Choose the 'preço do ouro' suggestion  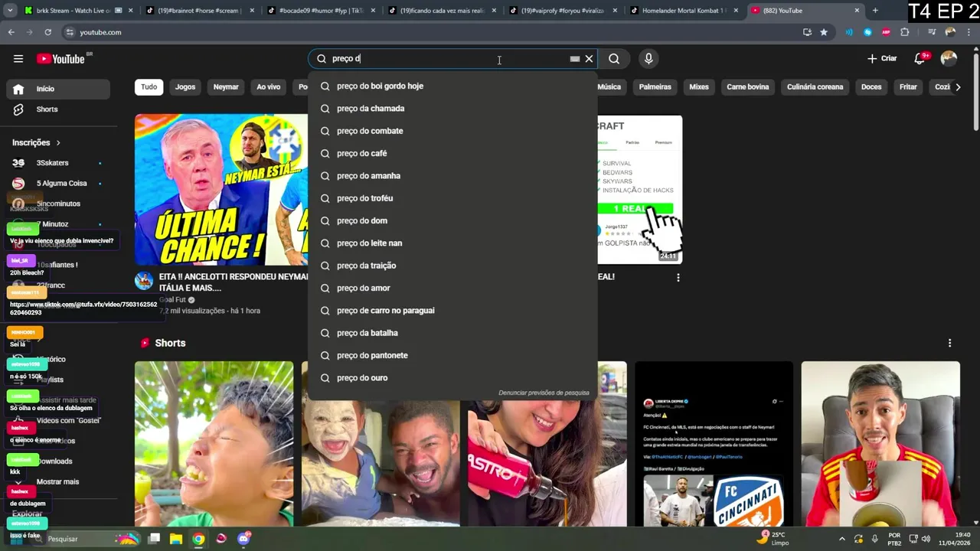point(452,378)
